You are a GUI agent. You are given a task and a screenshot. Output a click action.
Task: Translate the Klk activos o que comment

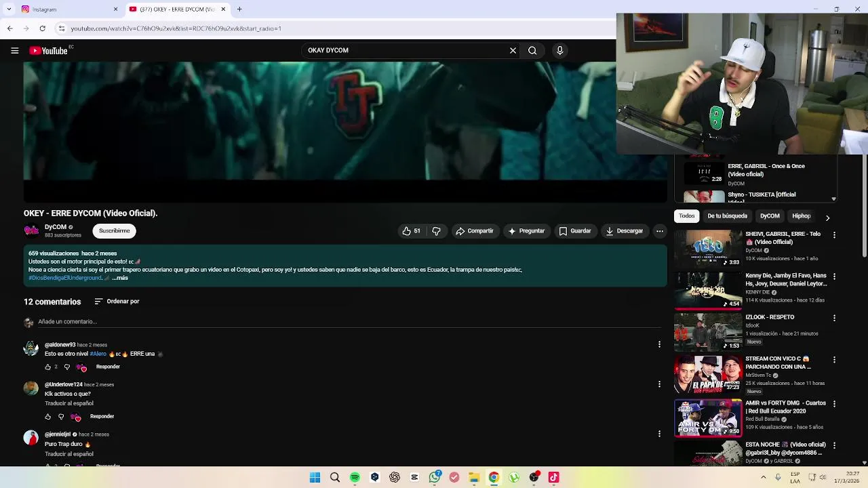(69, 403)
